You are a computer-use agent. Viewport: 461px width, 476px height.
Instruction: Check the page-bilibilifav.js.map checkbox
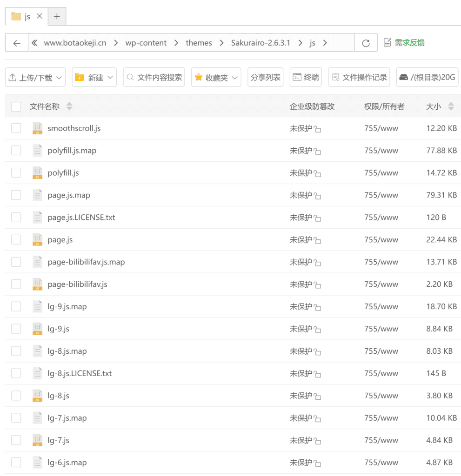(16, 262)
